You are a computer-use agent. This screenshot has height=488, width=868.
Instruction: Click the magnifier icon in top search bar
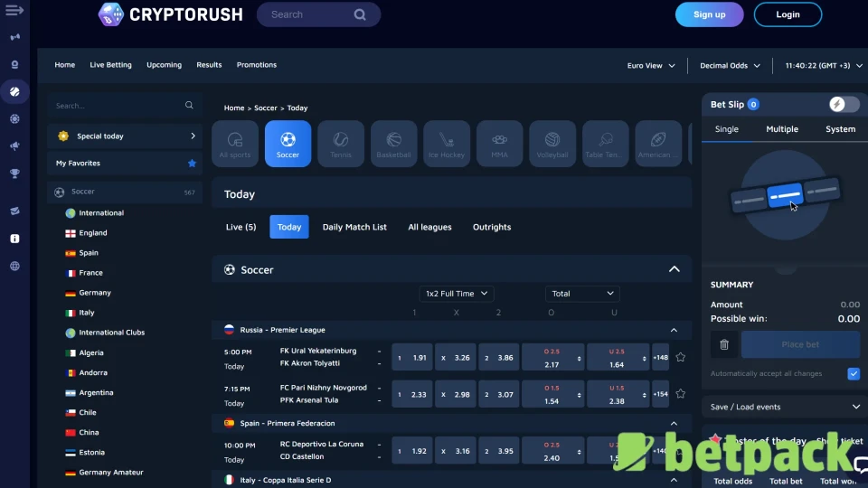click(360, 15)
